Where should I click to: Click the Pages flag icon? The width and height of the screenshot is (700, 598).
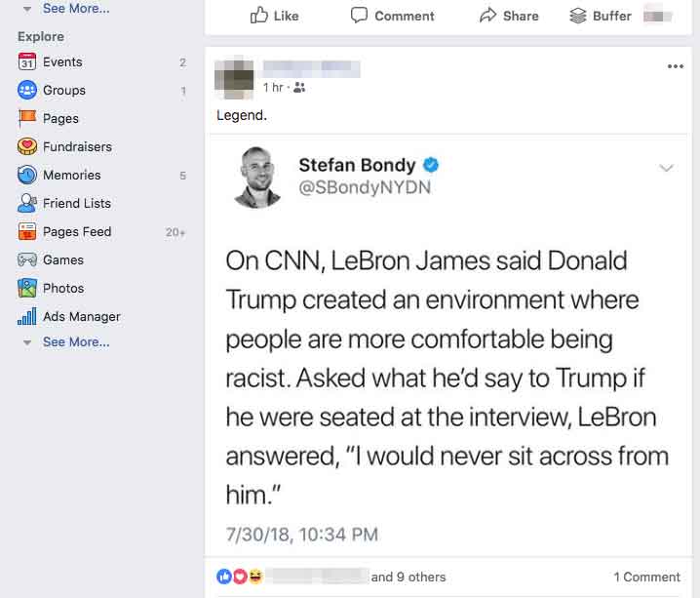(x=27, y=119)
